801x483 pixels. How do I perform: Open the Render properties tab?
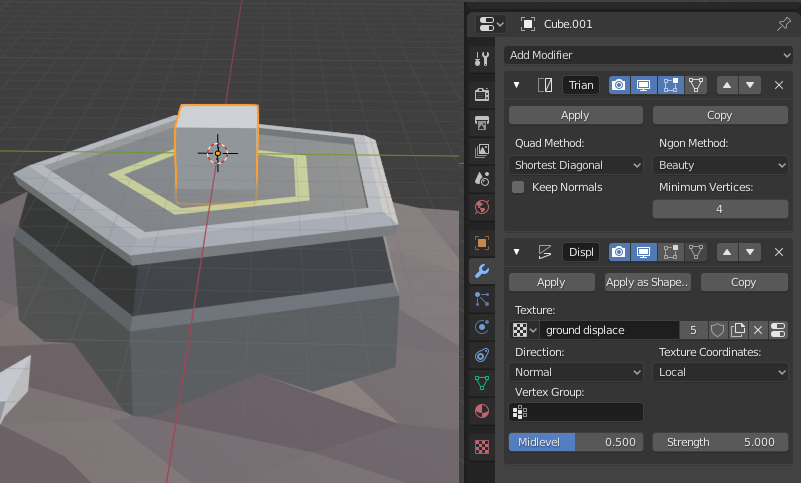point(482,95)
